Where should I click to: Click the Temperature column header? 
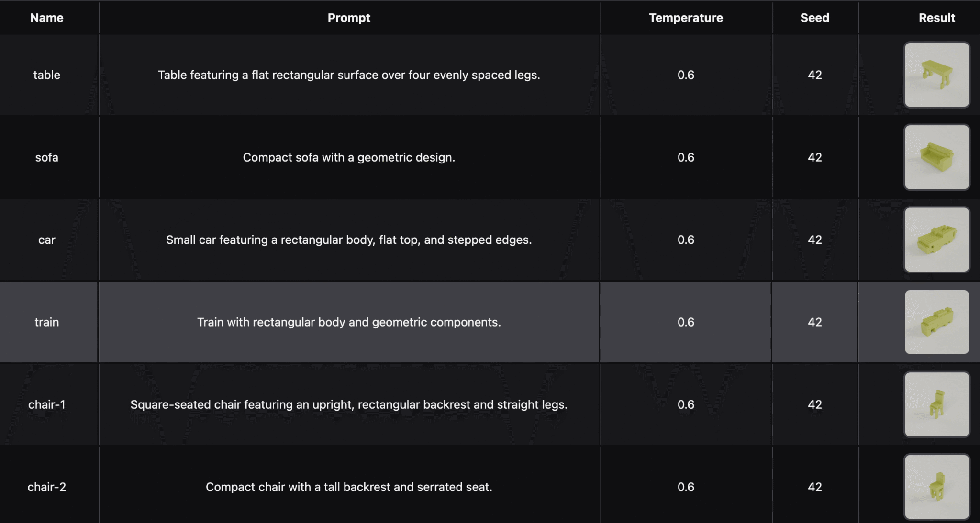coord(686,18)
